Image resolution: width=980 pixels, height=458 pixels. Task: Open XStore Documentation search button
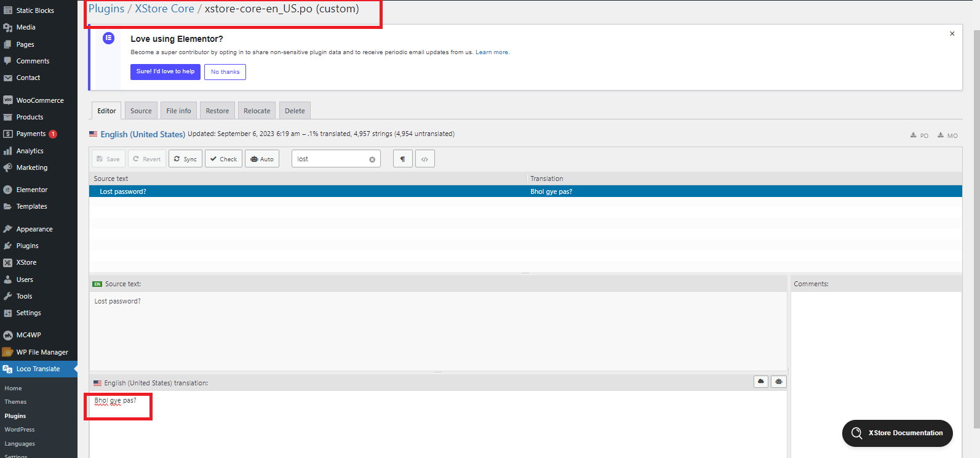pos(898,433)
